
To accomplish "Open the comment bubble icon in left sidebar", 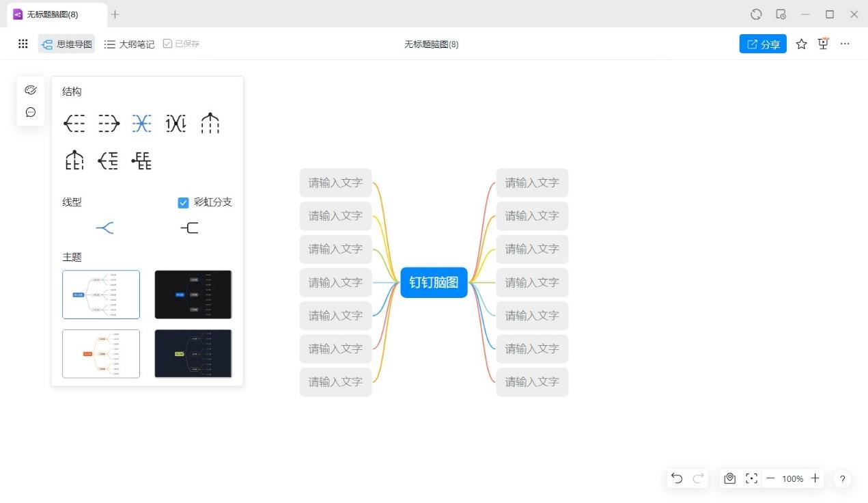I will click(30, 112).
